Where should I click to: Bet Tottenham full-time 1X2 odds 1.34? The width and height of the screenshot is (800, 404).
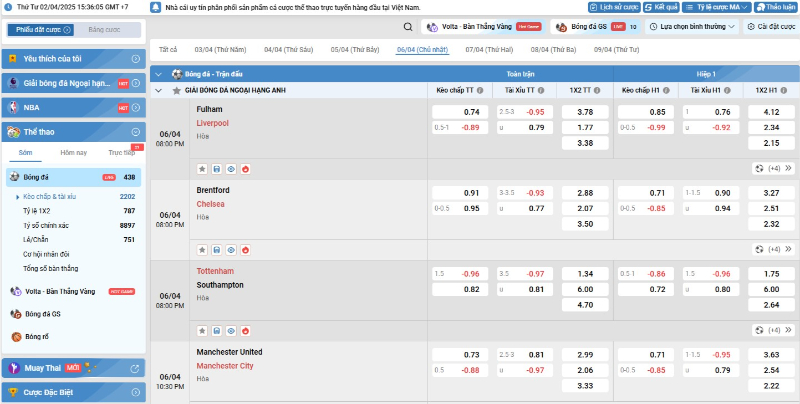[x=585, y=274]
